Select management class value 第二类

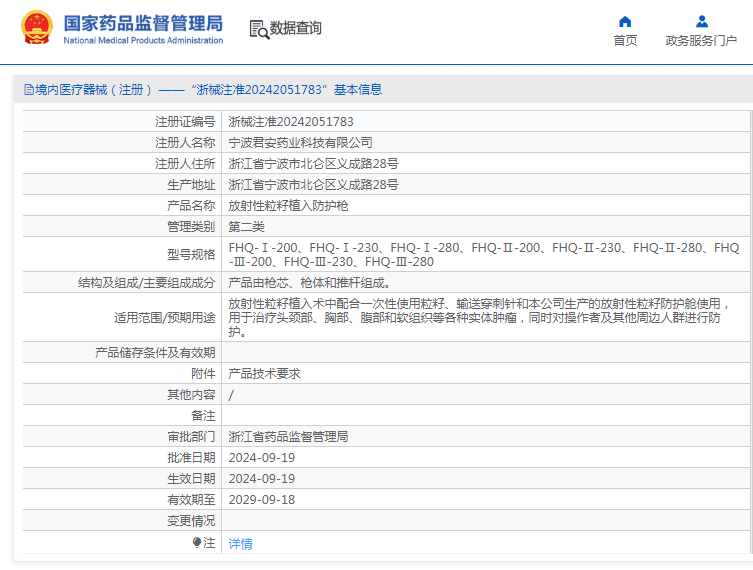tap(246, 227)
